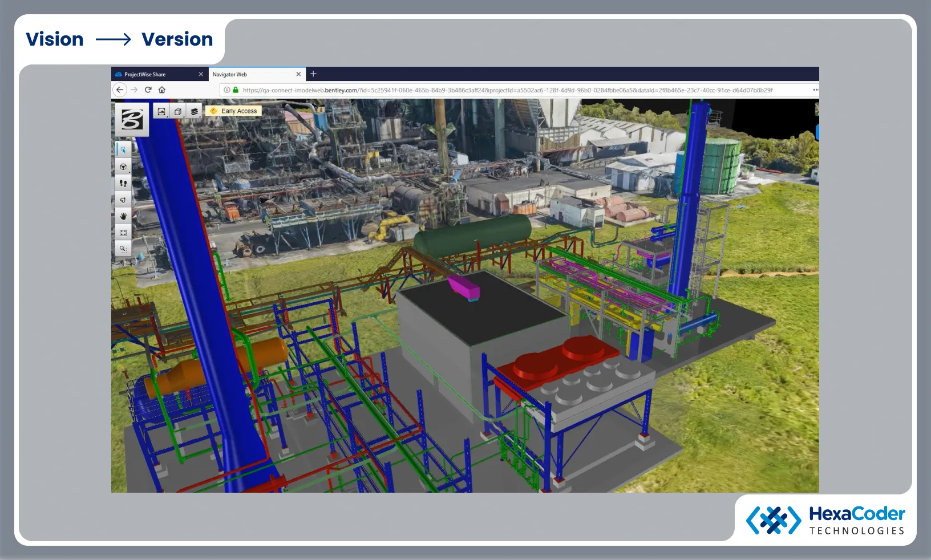Open the steering wheel tool flyout arrow
The image size is (931, 560).
(x=130, y=173)
